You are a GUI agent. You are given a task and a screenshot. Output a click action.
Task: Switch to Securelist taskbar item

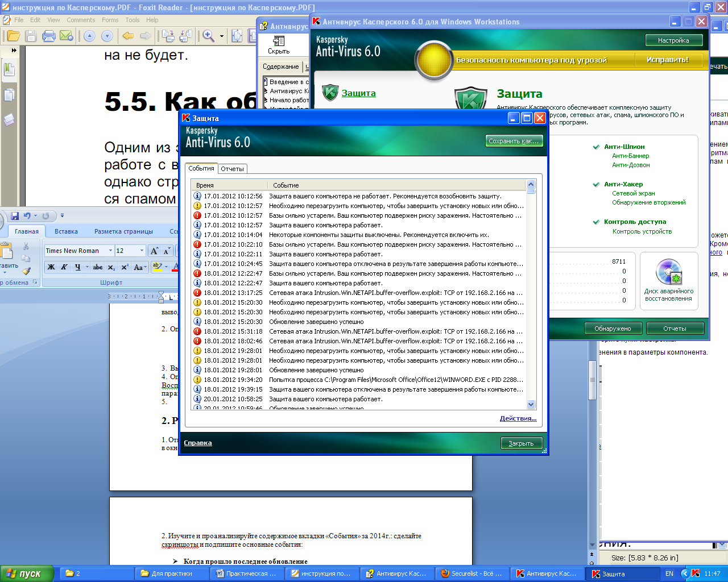click(471, 573)
